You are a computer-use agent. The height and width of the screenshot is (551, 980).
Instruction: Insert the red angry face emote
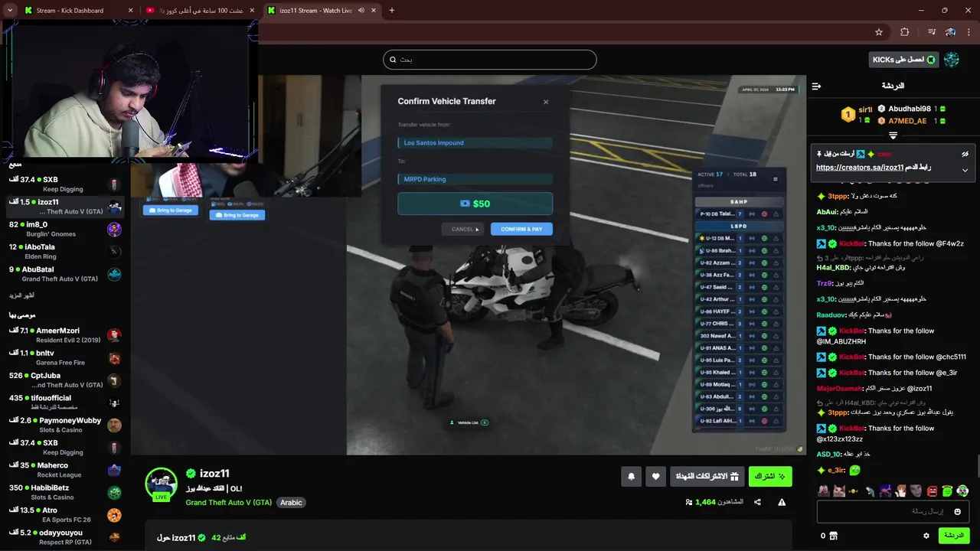point(932,491)
